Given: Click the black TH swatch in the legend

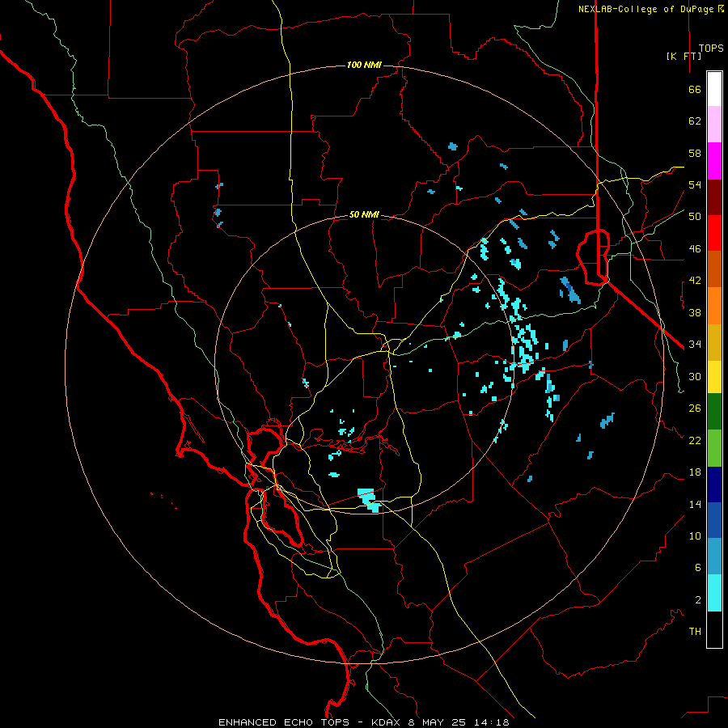Looking at the screenshot, I should (x=714, y=629).
